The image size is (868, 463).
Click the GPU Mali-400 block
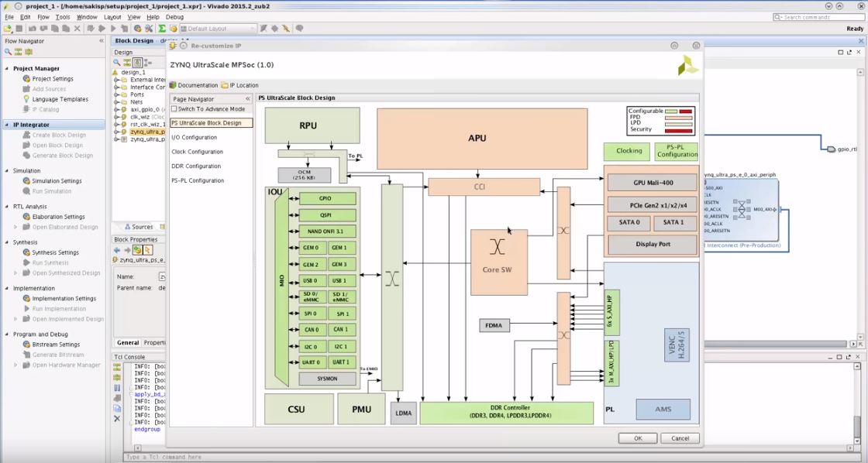(653, 183)
